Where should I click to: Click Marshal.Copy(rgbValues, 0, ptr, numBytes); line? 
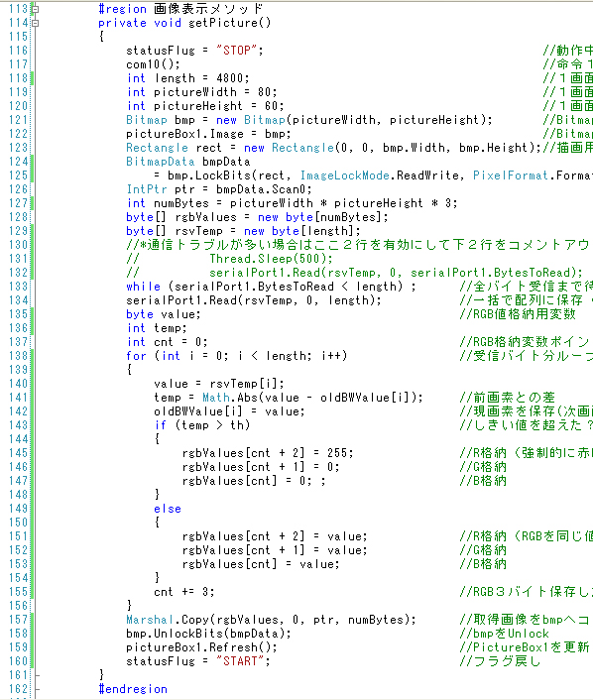coord(271,620)
